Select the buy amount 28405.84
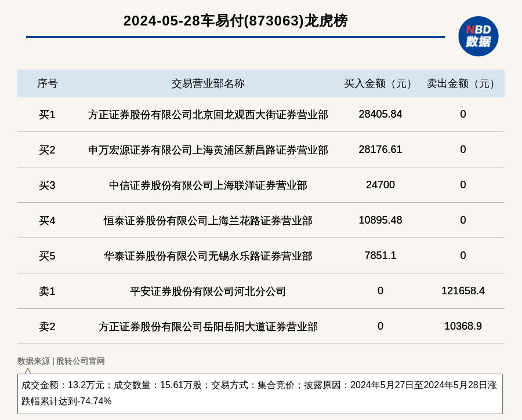This screenshot has width=522, height=420. (380, 114)
